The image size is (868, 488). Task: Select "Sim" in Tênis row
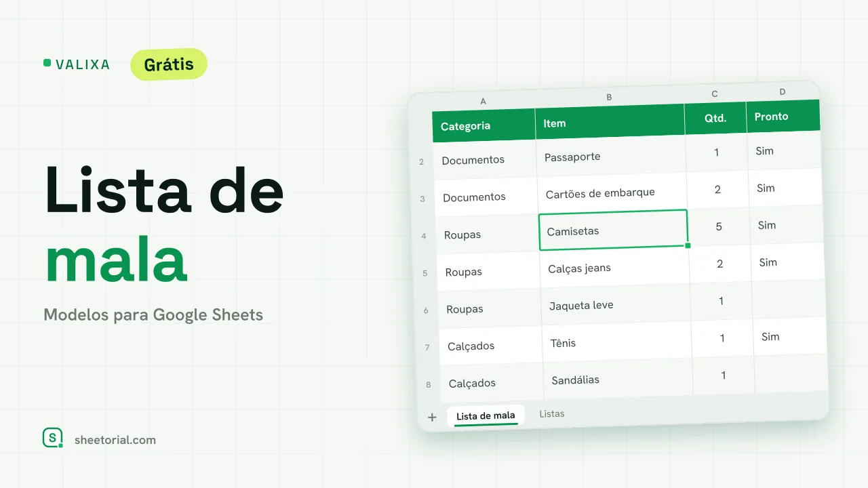coord(791,336)
